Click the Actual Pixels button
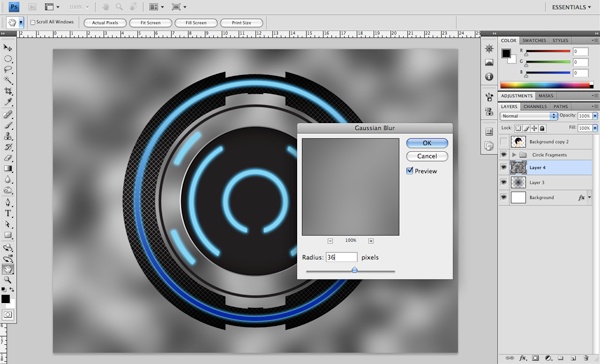Image resolution: width=600 pixels, height=364 pixels. pyautogui.click(x=105, y=23)
